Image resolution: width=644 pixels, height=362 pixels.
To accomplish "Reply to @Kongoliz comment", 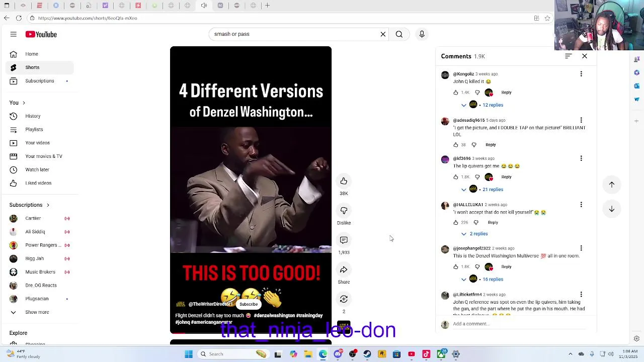I will coord(506,93).
